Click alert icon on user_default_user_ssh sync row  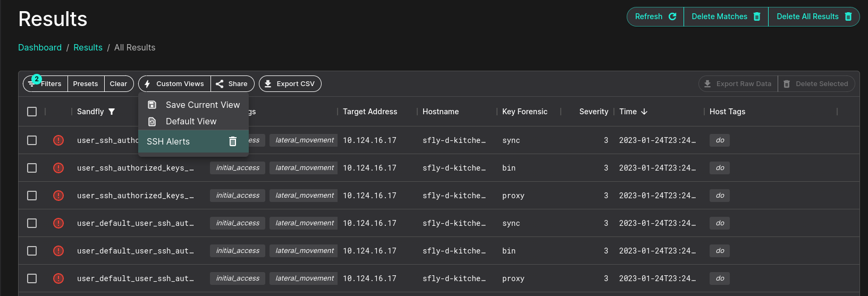[x=58, y=223]
